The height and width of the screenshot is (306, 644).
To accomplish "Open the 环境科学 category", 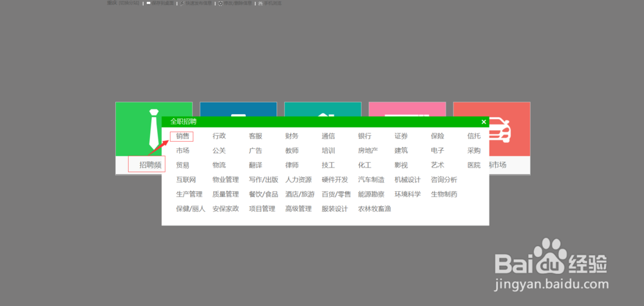I will (x=408, y=195).
